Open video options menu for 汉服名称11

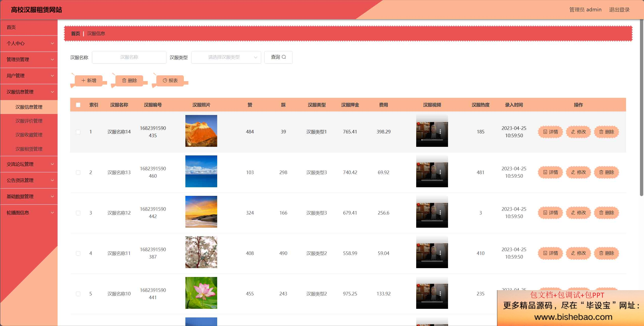(440, 253)
